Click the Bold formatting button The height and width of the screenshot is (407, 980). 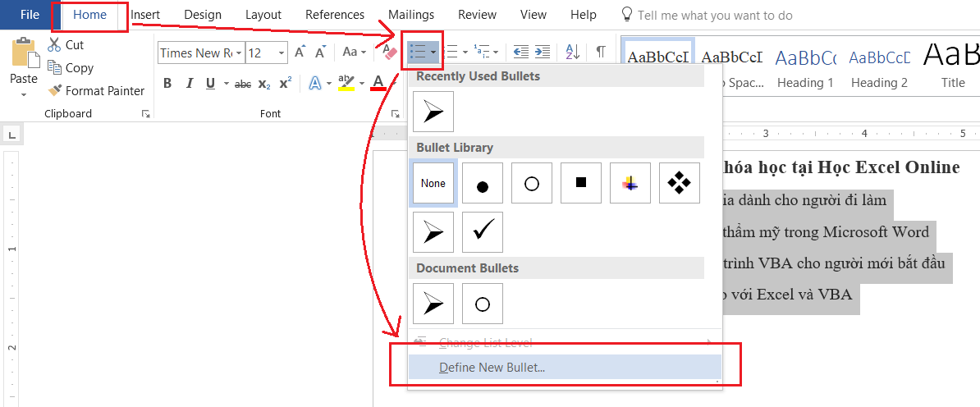167,83
